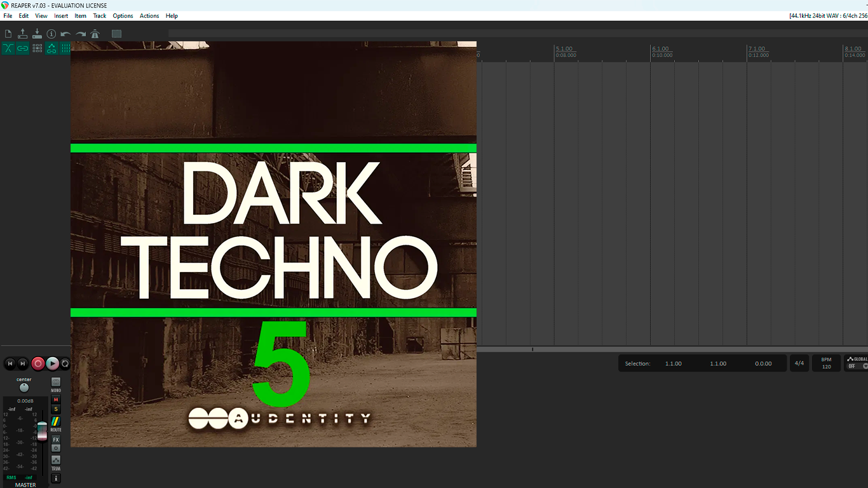Toggle item grouping link button
This screenshot has height=488, width=868.
[x=23, y=48]
